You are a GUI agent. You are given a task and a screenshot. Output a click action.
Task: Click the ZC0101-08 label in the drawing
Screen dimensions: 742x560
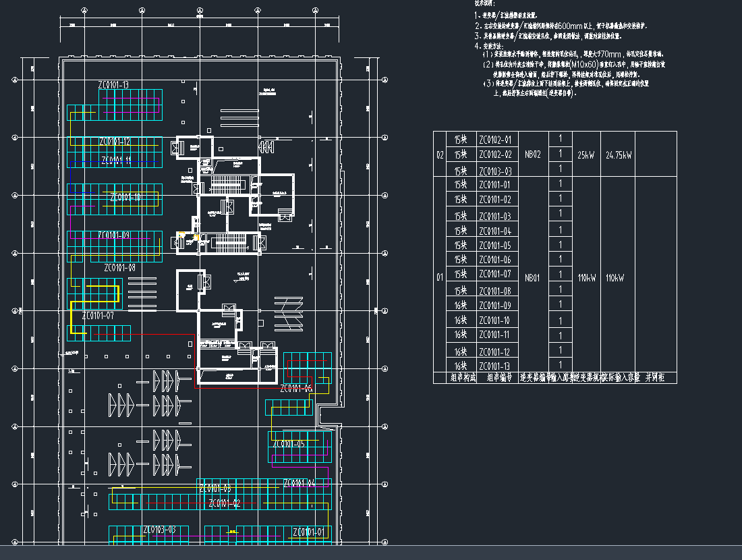click(120, 268)
